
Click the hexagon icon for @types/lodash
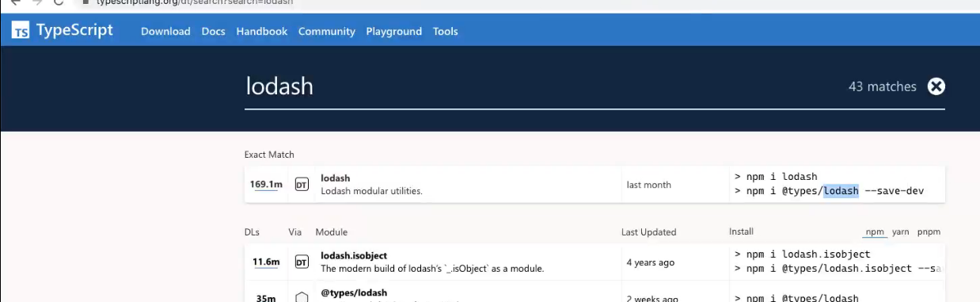pos(302,297)
